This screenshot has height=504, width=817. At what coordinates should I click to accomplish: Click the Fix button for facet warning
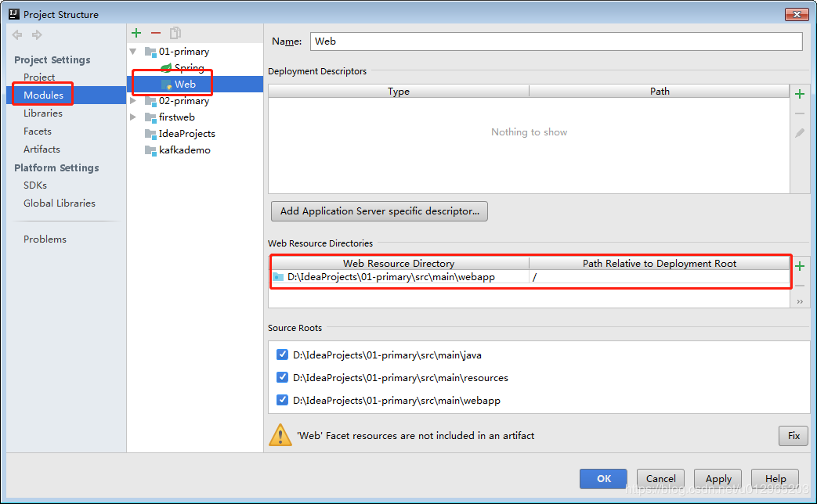point(794,436)
